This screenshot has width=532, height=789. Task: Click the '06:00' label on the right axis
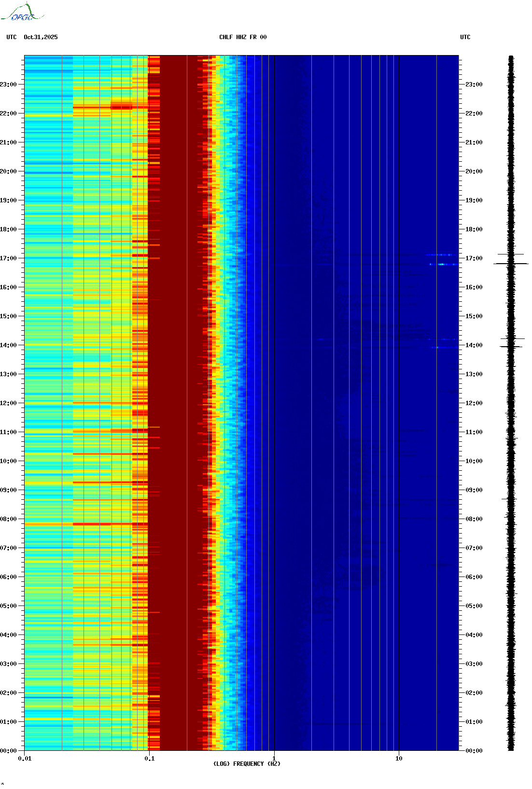474,577
